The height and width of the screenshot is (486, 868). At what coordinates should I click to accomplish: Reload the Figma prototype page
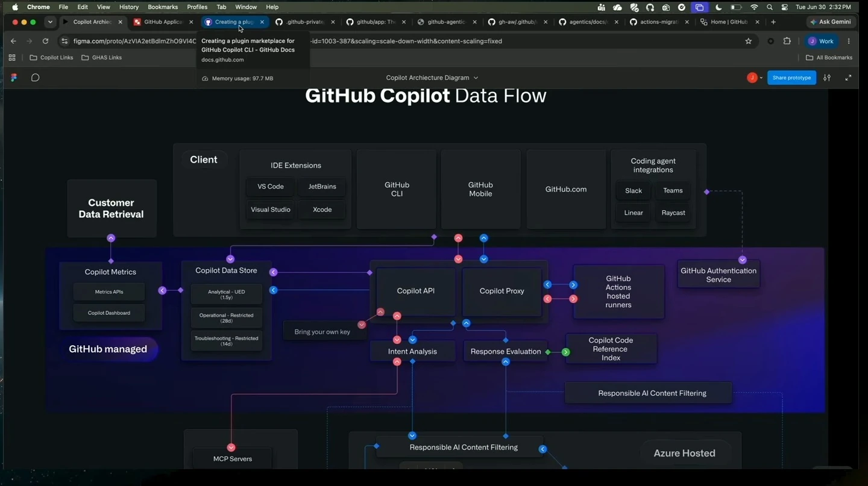click(x=45, y=41)
